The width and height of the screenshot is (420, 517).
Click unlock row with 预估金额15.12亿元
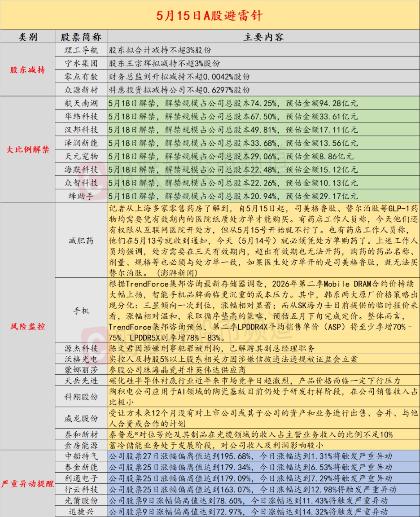point(263,170)
